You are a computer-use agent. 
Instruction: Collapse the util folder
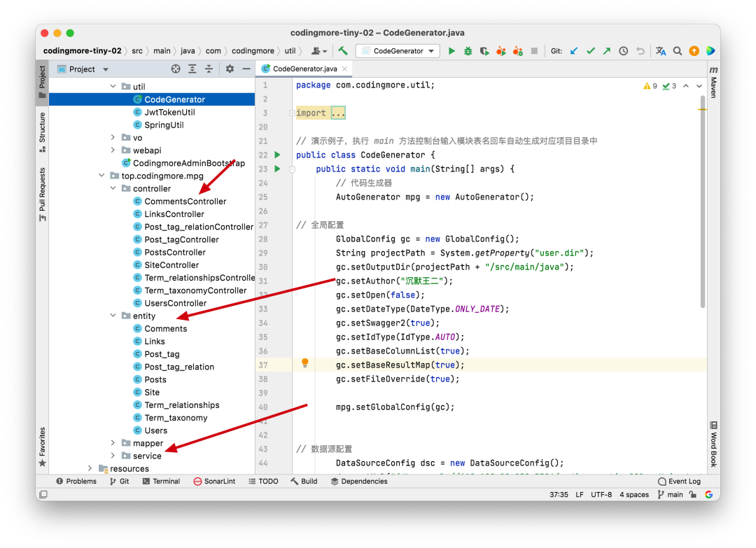(x=113, y=86)
